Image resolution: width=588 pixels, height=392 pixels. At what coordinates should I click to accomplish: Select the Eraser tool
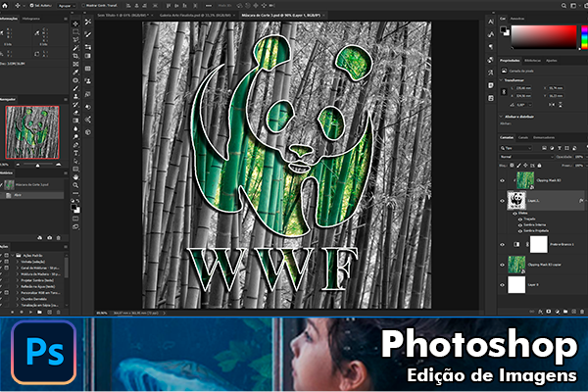point(75,113)
